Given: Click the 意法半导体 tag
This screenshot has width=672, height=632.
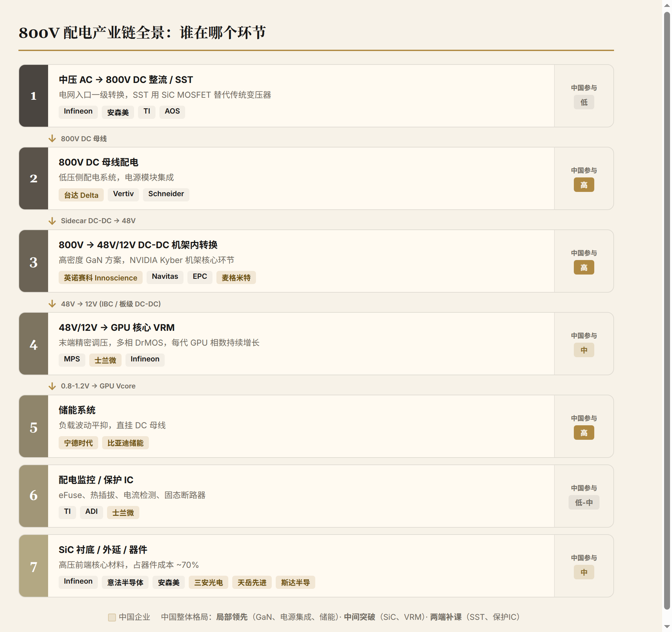Looking at the screenshot, I should 125,582.
